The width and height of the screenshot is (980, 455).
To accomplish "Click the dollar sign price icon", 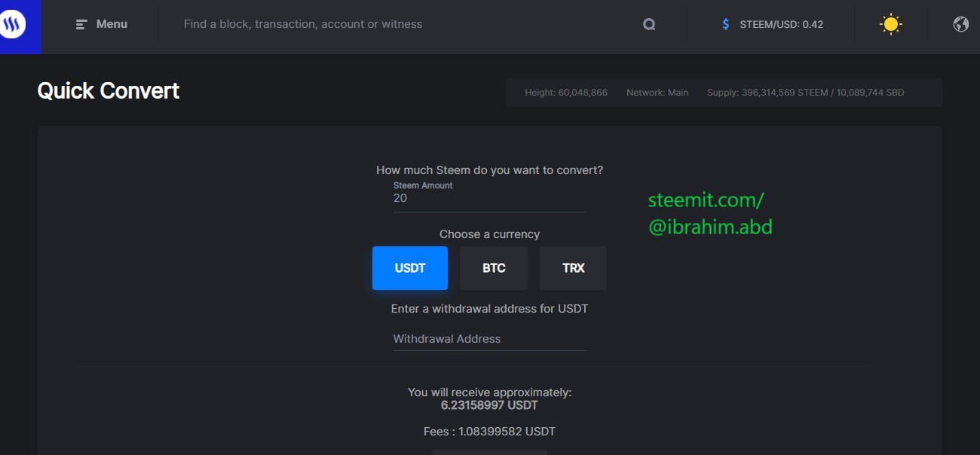I will pyautogui.click(x=725, y=24).
